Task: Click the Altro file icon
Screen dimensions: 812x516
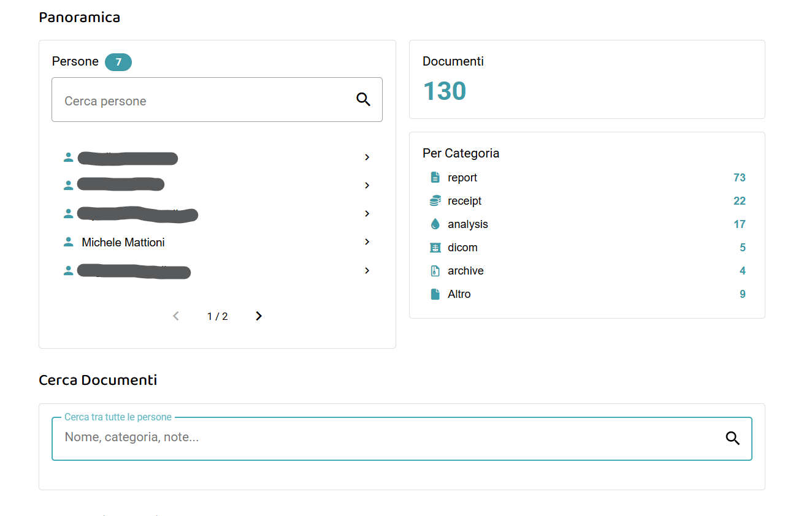Action: tap(435, 294)
